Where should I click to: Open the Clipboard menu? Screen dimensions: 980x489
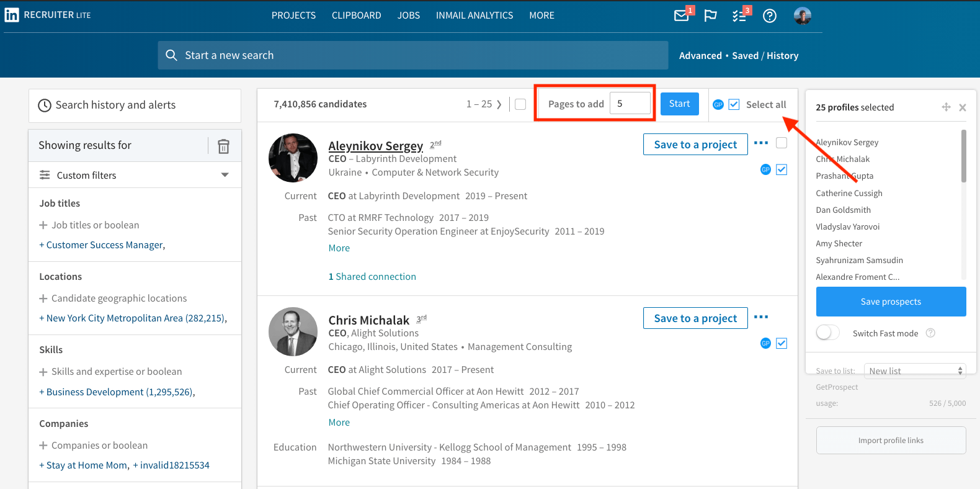click(357, 16)
